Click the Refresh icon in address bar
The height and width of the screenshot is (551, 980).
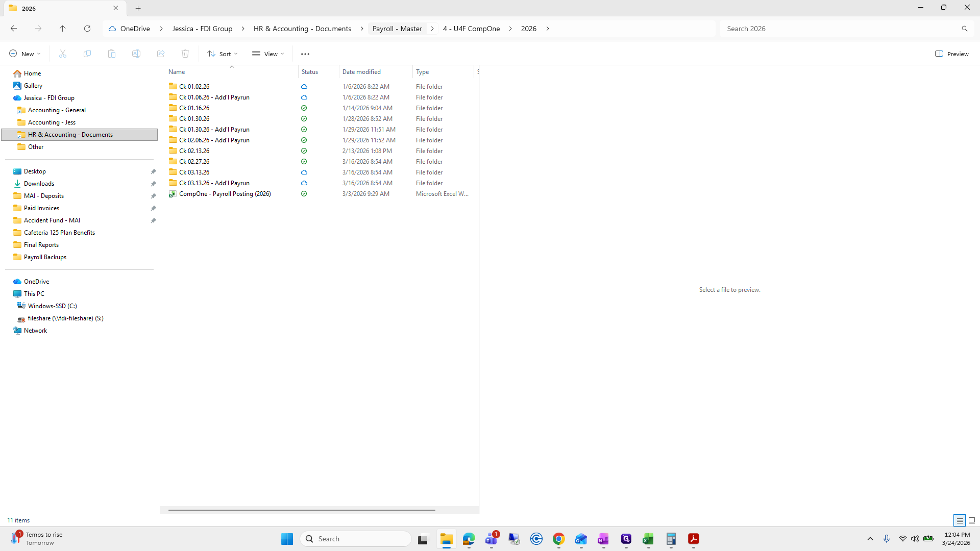(x=87, y=29)
